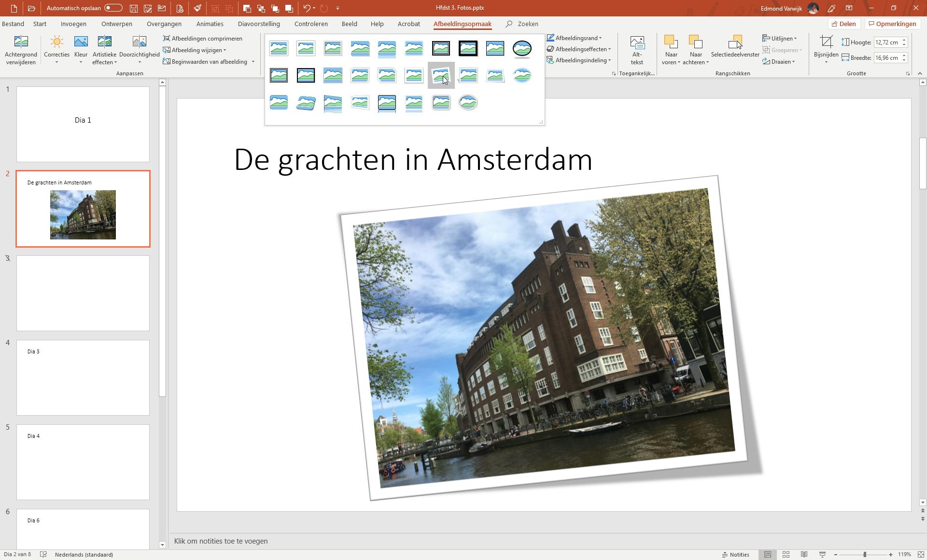This screenshot has height=560, width=927.
Task: Toggle the Notities pane button
Action: (x=736, y=555)
